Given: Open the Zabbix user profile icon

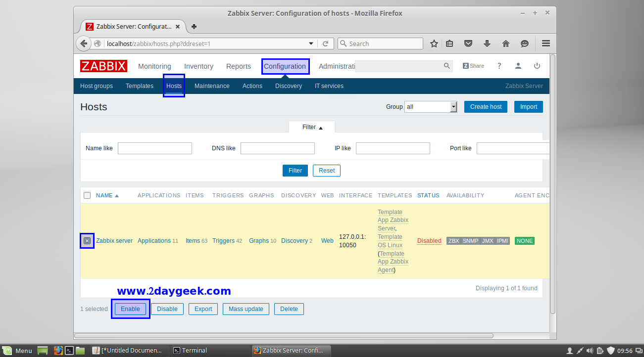Looking at the screenshot, I should 518,66.
